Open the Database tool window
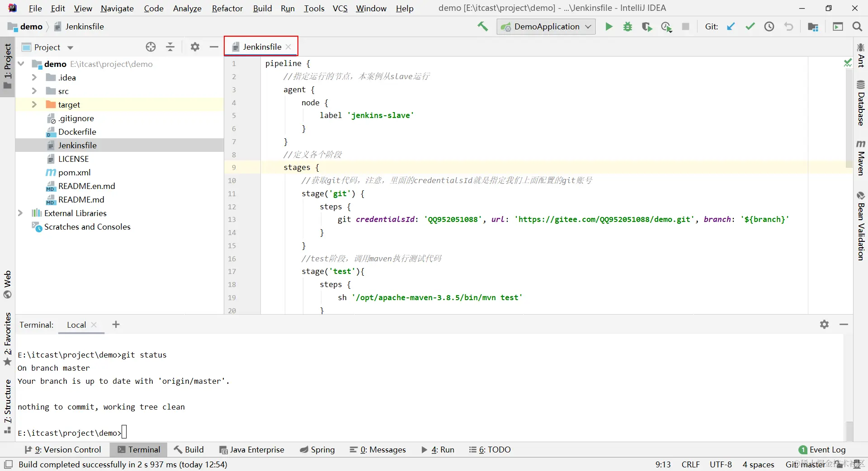Viewport: 868px width, 471px height. click(x=861, y=103)
